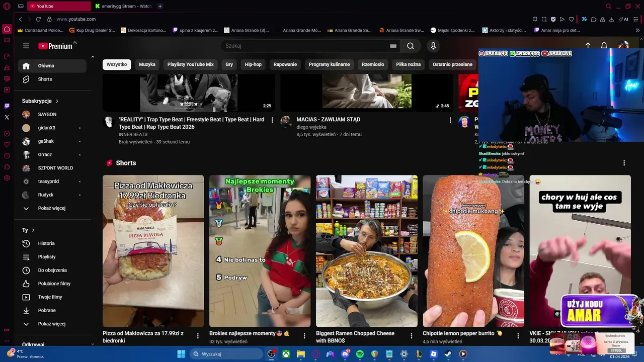Open Historia in the sidebar
The width and height of the screenshot is (644, 362).
click(52, 243)
